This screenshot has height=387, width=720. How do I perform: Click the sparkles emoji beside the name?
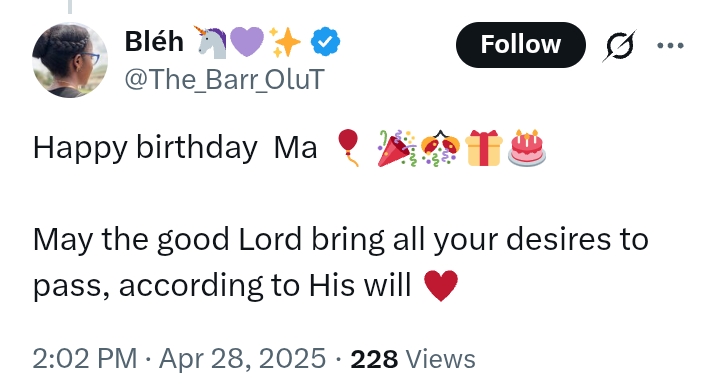(284, 42)
